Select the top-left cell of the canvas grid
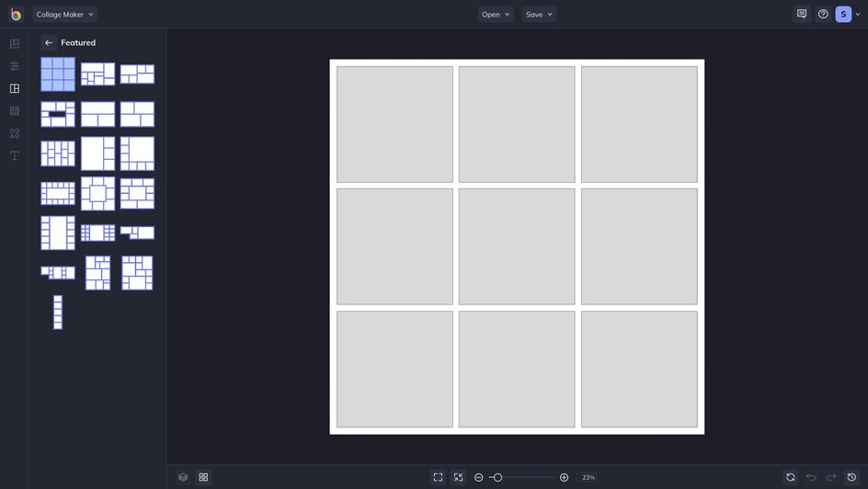The image size is (868, 489). [394, 124]
